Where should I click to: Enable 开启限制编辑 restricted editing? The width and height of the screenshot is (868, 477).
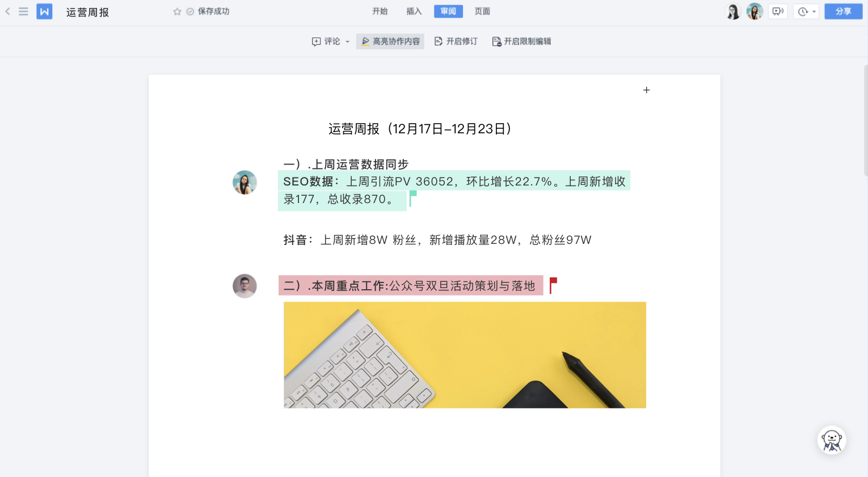521,41
